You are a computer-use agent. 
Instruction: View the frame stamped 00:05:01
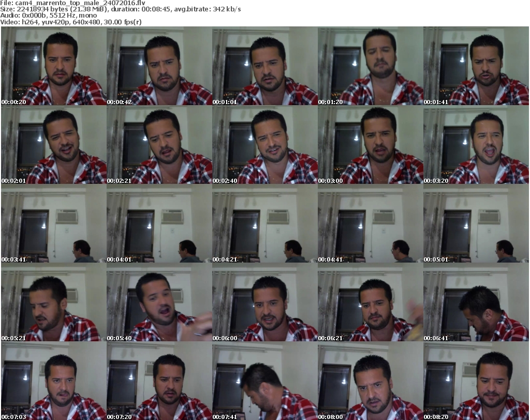476,224
